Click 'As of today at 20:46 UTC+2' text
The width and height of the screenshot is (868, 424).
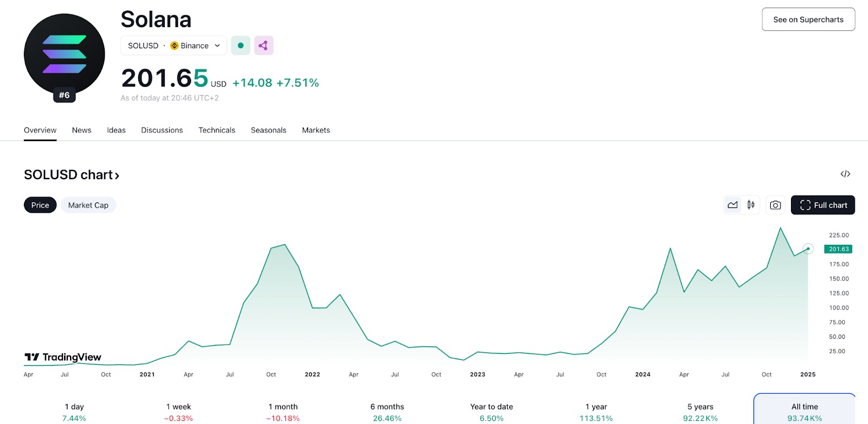click(169, 98)
